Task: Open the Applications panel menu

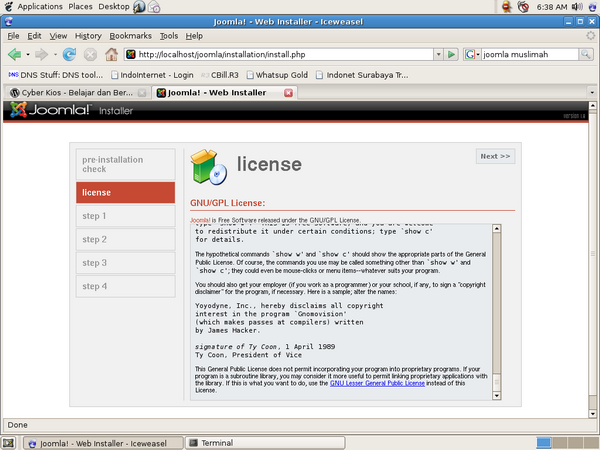Action: point(40,7)
